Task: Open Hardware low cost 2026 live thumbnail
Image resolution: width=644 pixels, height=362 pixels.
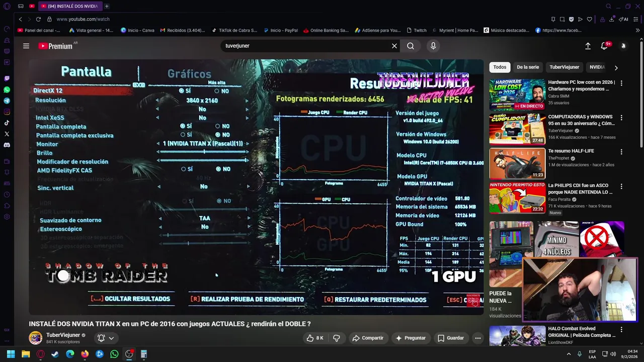Action: [x=517, y=95]
